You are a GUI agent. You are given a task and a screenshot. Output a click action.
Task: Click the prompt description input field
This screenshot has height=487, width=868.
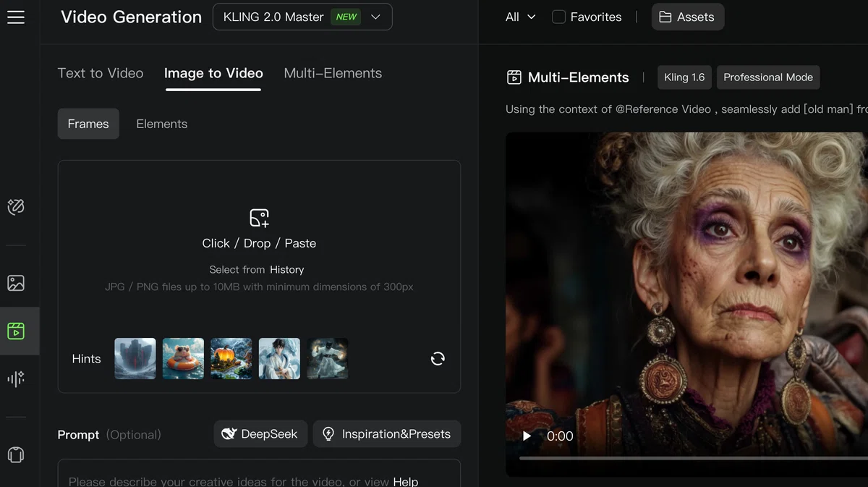coord(259,473)
